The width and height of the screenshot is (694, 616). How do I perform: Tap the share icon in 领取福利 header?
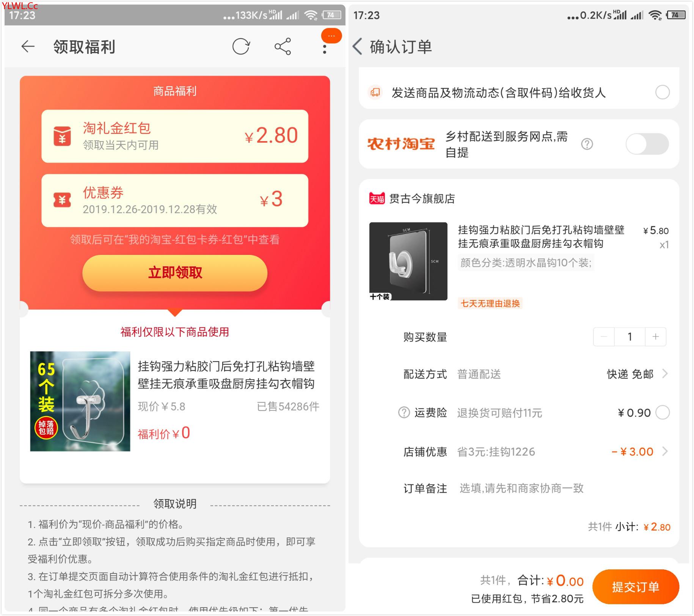283,47
